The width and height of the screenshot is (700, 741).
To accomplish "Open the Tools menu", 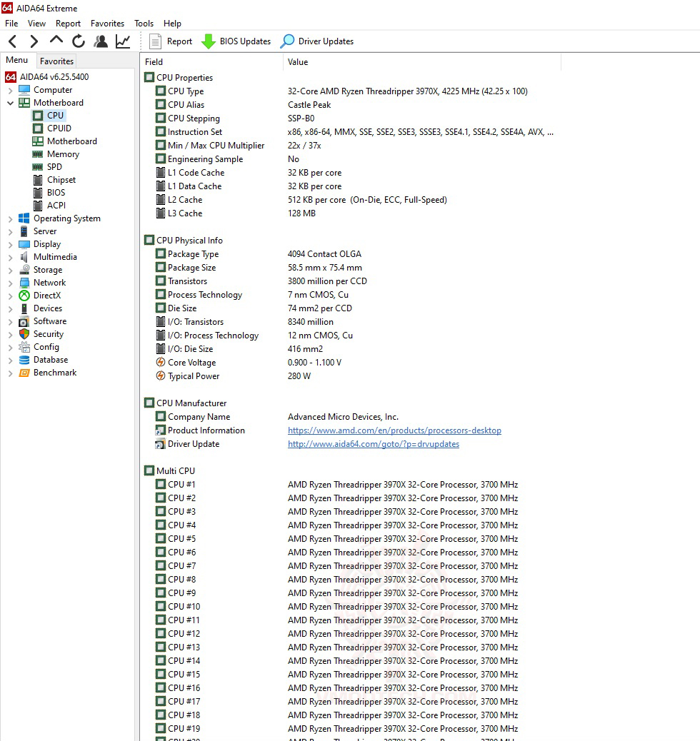I will point(144,23).
